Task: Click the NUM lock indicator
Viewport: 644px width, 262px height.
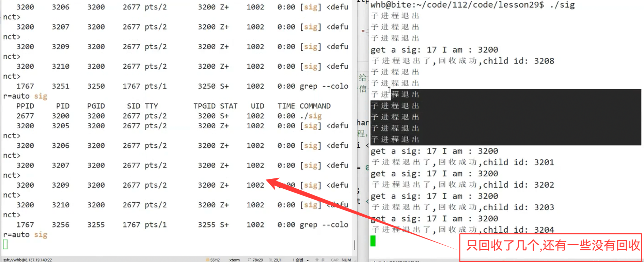Action: (346, 260)
